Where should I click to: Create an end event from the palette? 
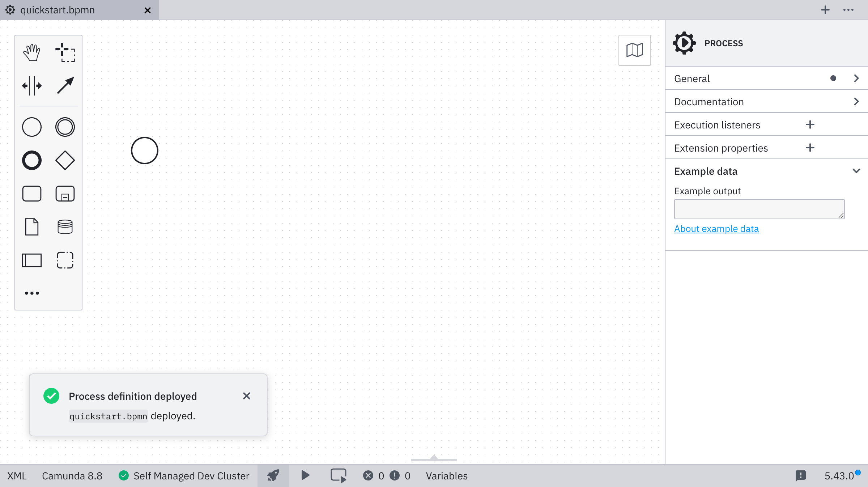[32, 160]
